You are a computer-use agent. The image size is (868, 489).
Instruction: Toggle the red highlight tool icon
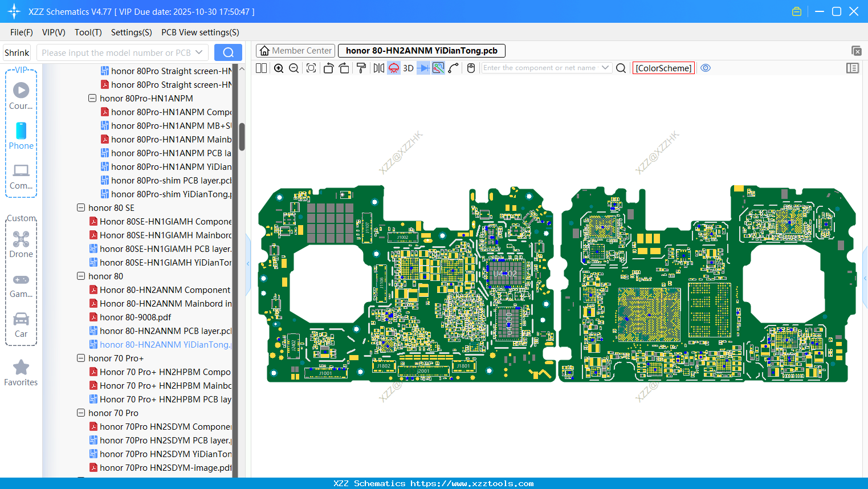[x=394, y=68]
